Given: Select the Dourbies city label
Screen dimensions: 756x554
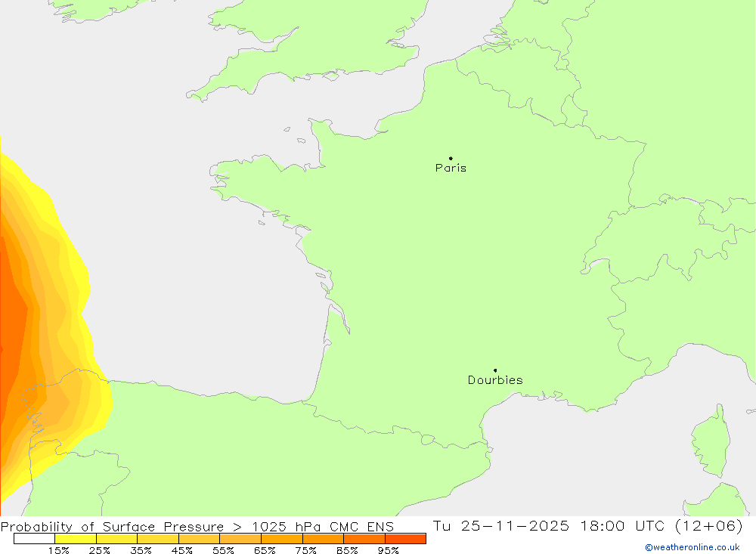Looking at the screenshot, I should pos(495,380).
